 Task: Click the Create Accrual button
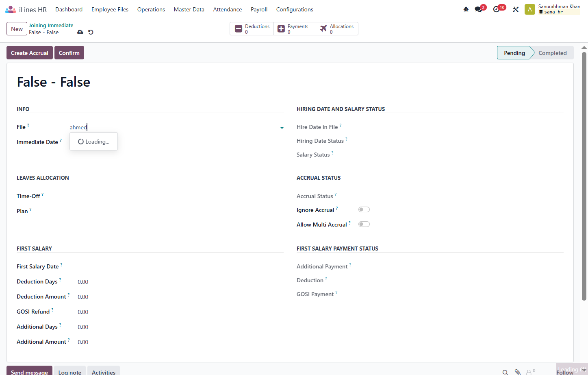[30, 53]
